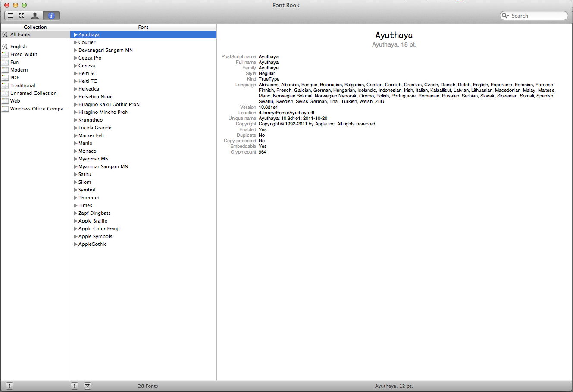The width and height of the screenshot is (573, 392).
Task: Select the Web collection icon
Action: point(5,101)
